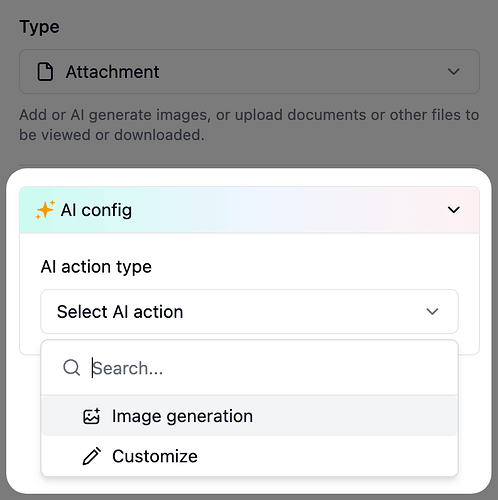Click the gradient AI config header bar

(x=249, y=210)
